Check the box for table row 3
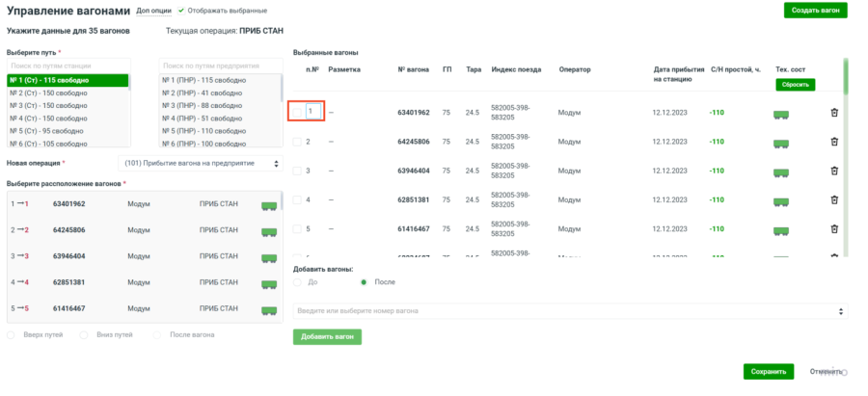 (x=297, y=171)
